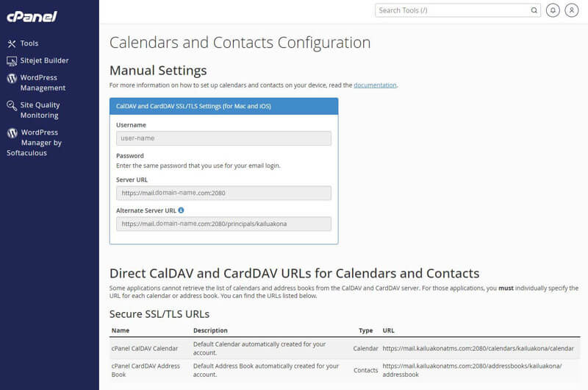
Task: Click the Direct CalDAV and CardDAV URLs heading
Action: [x=295, y=273]
